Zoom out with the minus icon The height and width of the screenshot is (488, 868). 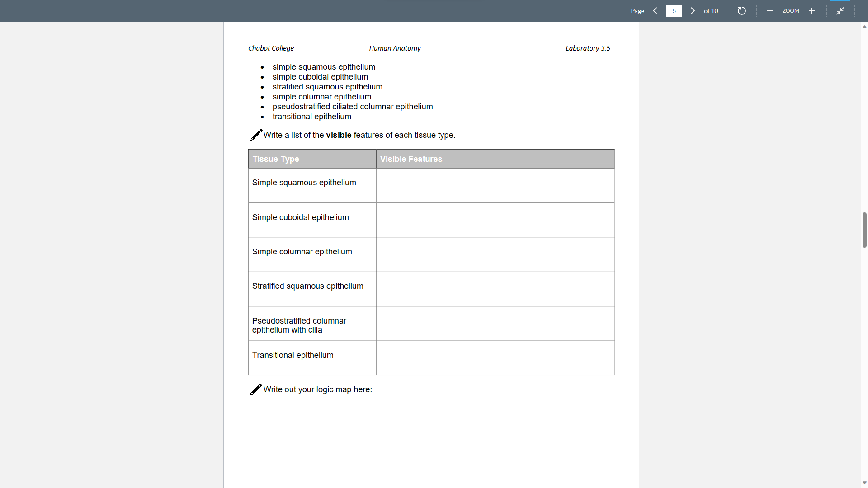pos(769,11)
